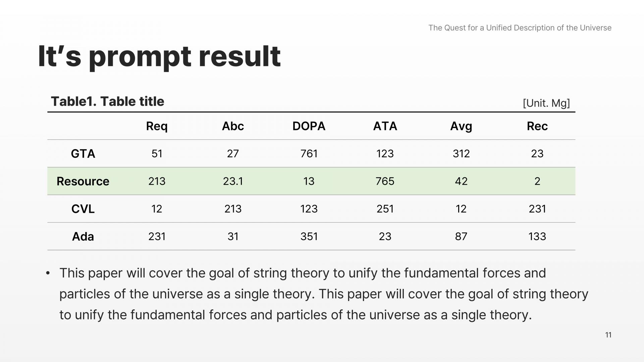
Task: Click the 'Table1. Table title' caption
Action: click(x=107, y=101)
